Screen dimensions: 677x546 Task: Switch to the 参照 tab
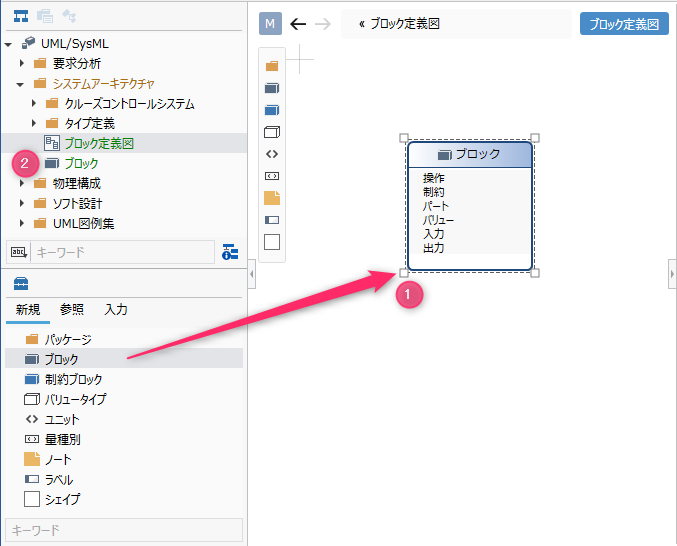pyautogui.click(x=72, y=309)
